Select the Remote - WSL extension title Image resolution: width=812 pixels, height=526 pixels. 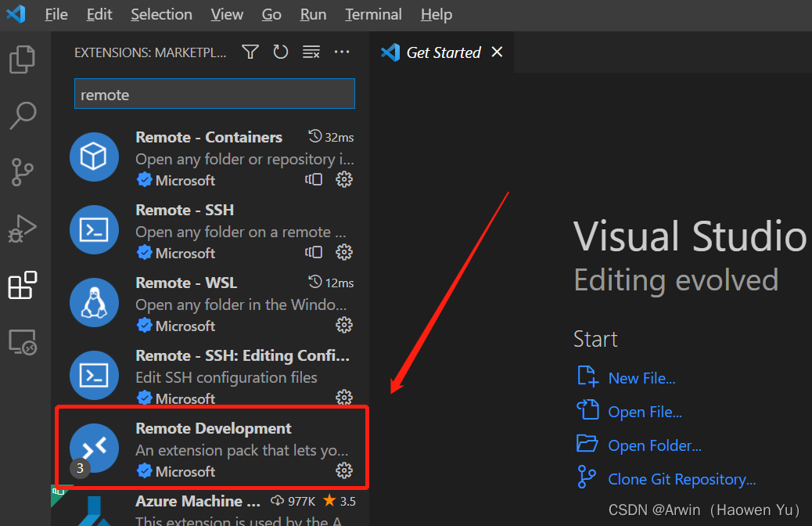tap(186, 283)
